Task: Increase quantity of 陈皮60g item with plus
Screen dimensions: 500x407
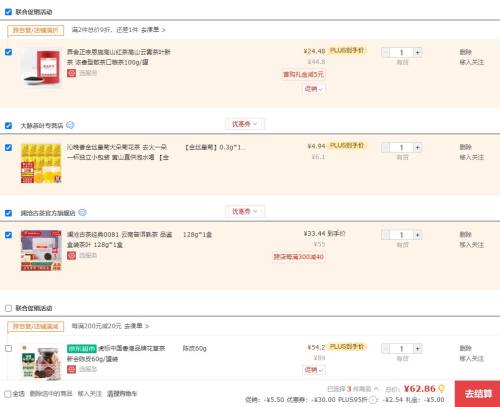Action: tap(417, 349)
